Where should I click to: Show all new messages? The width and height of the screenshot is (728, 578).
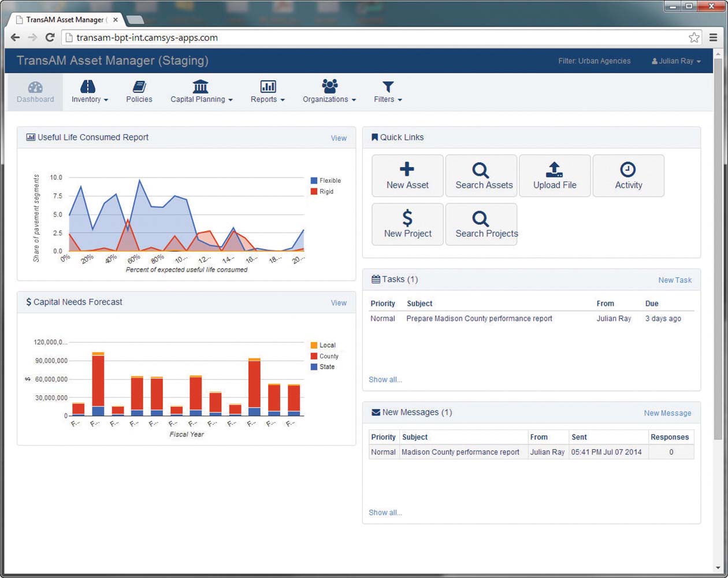click(x=385, y=513)
